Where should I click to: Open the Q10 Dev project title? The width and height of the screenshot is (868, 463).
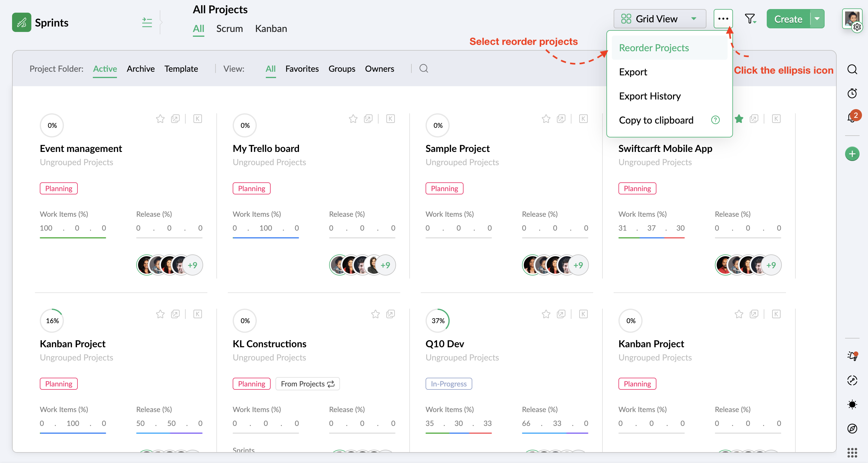tap(445, 344)
